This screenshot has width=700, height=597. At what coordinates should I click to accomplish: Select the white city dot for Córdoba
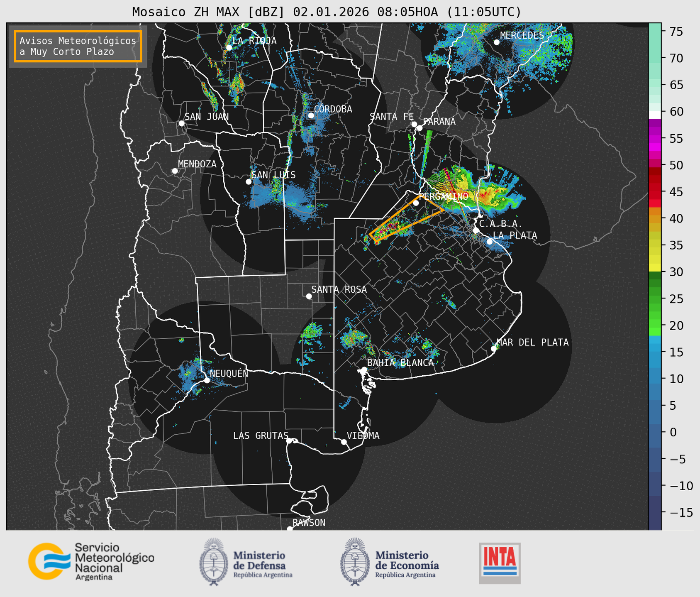[x=311, y=115]
